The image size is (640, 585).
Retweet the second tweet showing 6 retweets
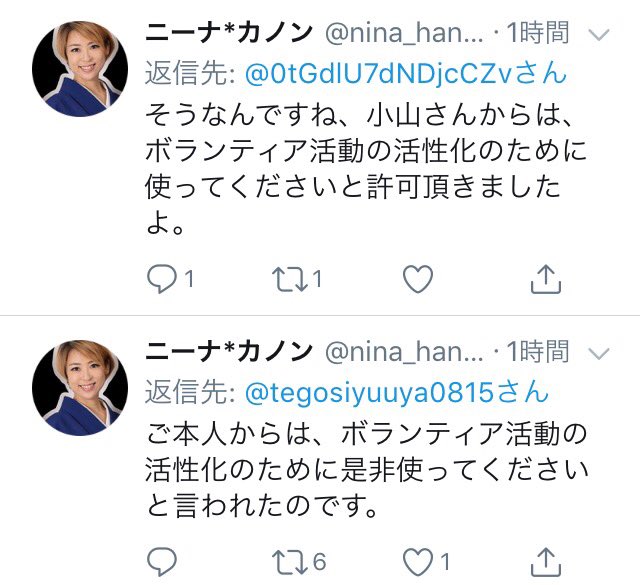click(x=290, y=561)
